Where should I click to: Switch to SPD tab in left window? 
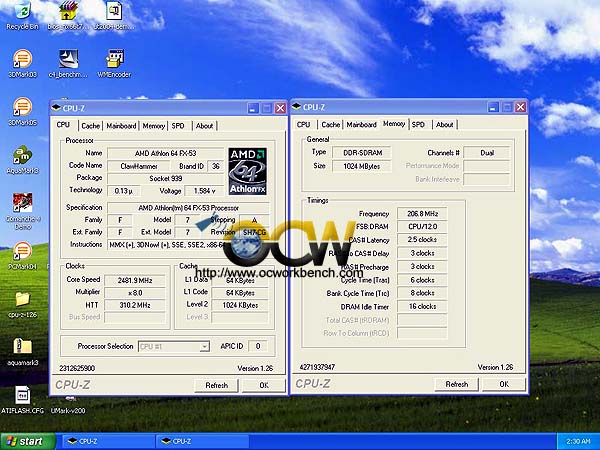point(178,126)
